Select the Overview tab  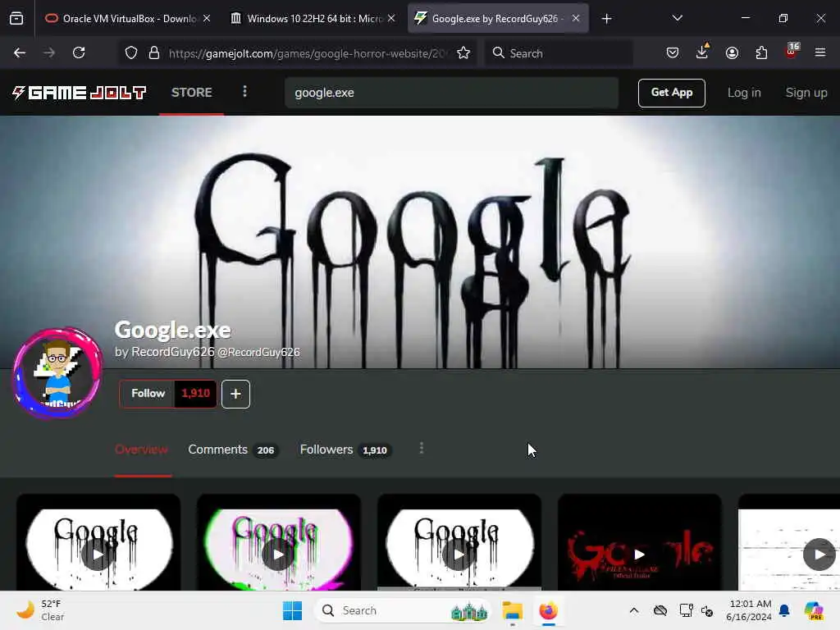(141, 450)
